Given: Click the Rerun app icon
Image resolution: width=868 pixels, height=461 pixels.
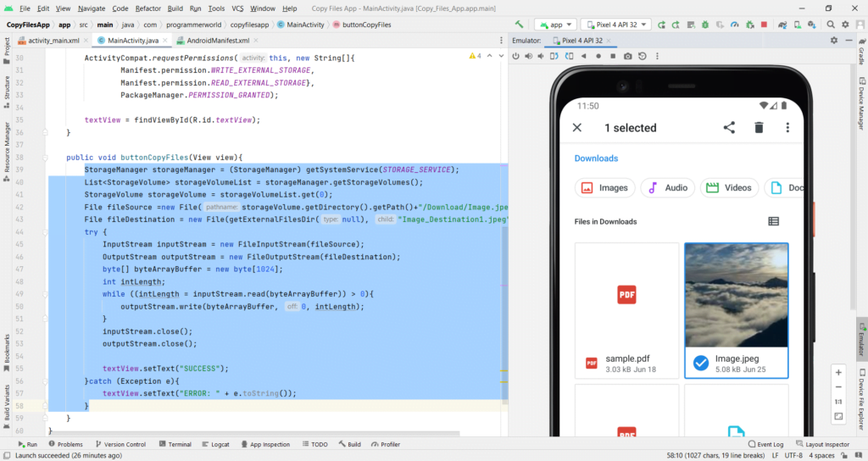Looking at the screenshot, I should pos(661,25).
